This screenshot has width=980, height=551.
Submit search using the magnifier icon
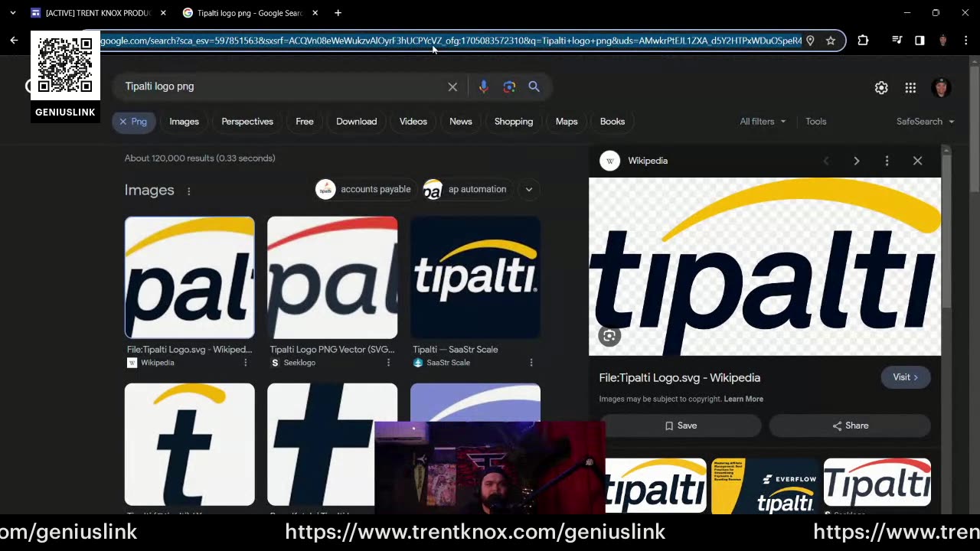(x=534, y=86)
